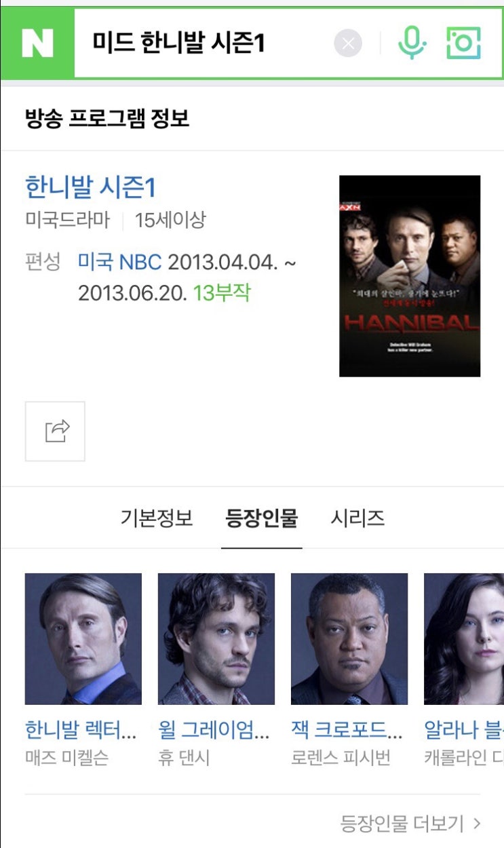Open the 한니발 시즌1 title link
Viewport: 504px width, 848px height.
(90, 187)
